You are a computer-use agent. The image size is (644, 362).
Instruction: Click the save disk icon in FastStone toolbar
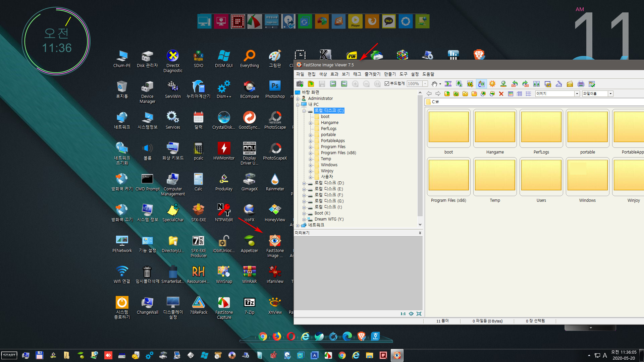pyautogui.click(x=322, y=84)
